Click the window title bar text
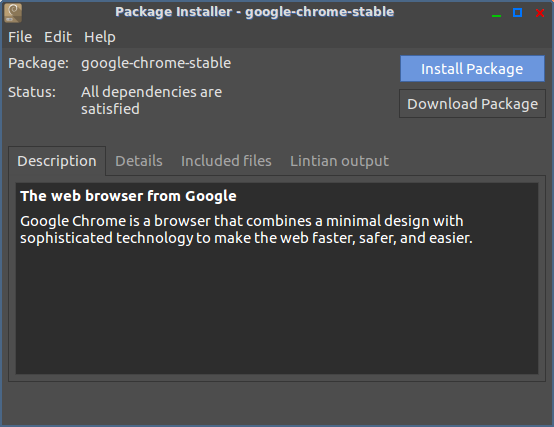This screenshot has height=427, width=554. click(x=254, y=12)
